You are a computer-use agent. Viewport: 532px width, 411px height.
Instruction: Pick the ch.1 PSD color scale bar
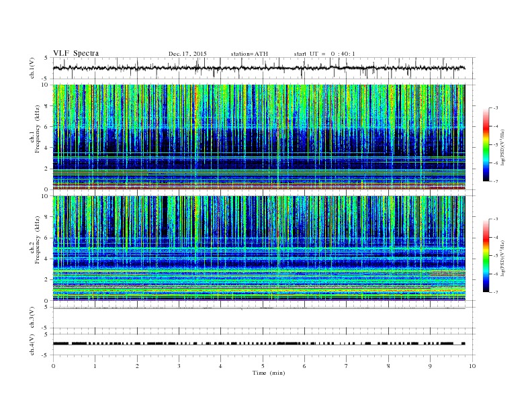click(x=486, y=144)
